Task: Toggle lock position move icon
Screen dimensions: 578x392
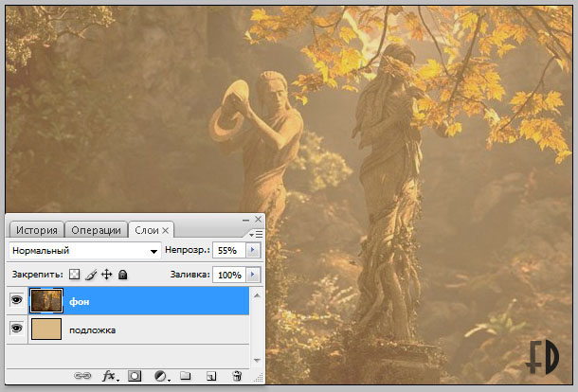Action: click(x=107, y=275)
